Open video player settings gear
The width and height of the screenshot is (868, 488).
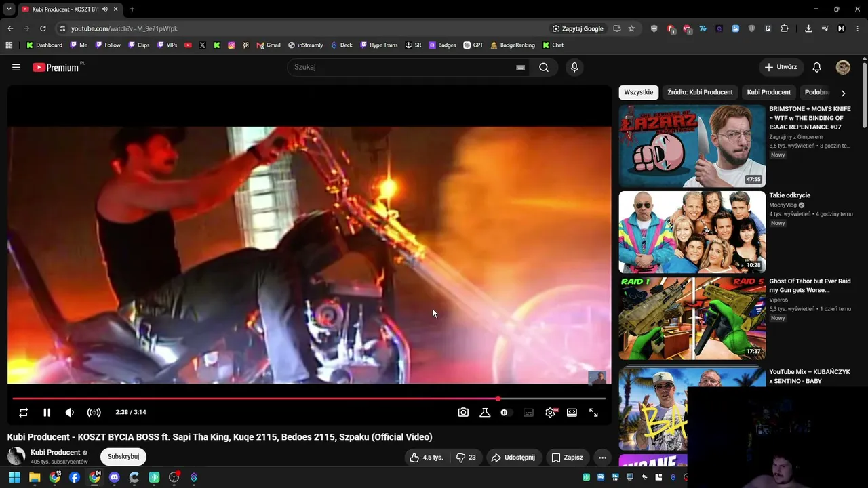(550, 412)
